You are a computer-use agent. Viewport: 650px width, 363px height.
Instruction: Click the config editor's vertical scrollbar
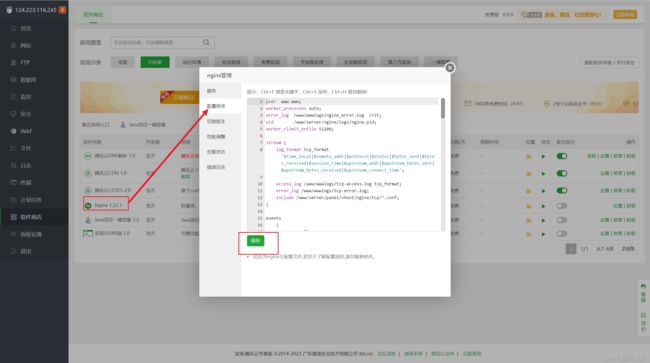(x=443, y=109)
